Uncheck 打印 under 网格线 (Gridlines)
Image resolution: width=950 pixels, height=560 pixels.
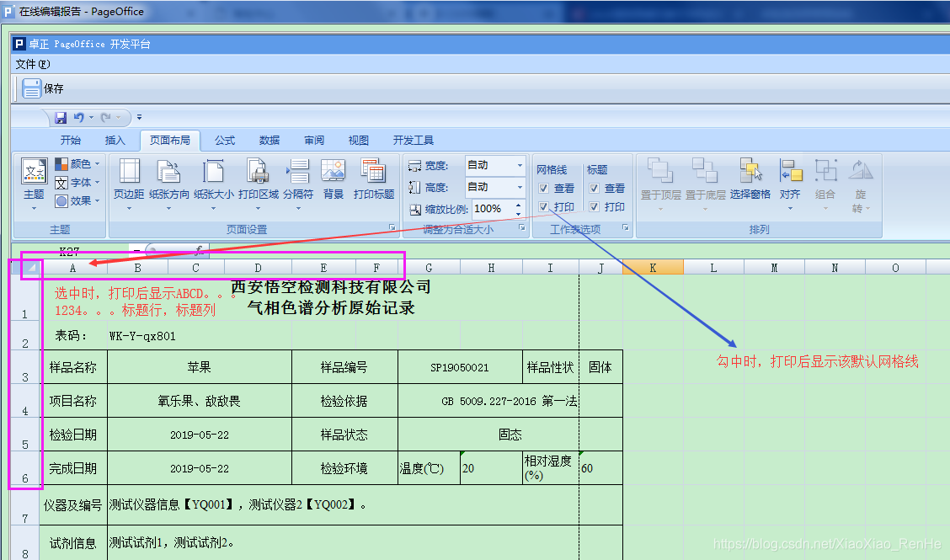pyautogui.click(x=543, y=207)
